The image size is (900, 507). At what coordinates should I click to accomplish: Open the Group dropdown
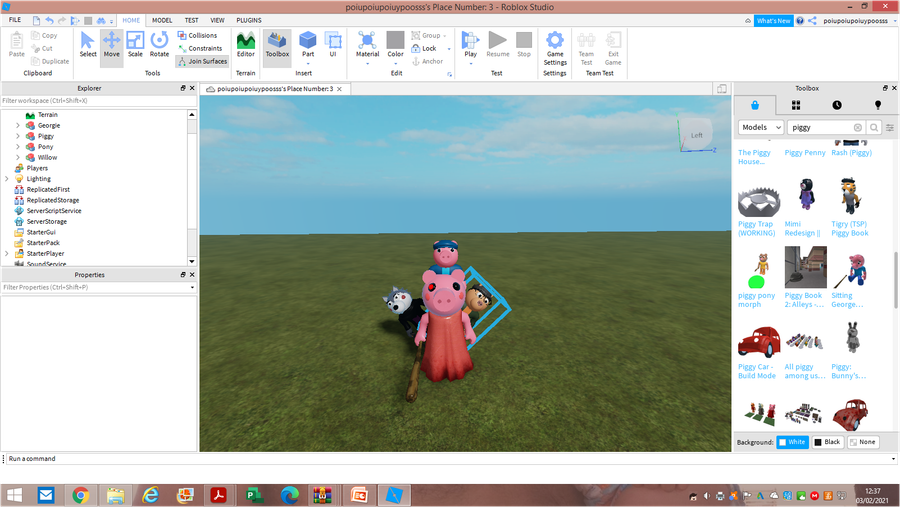[x=429, y=36]
